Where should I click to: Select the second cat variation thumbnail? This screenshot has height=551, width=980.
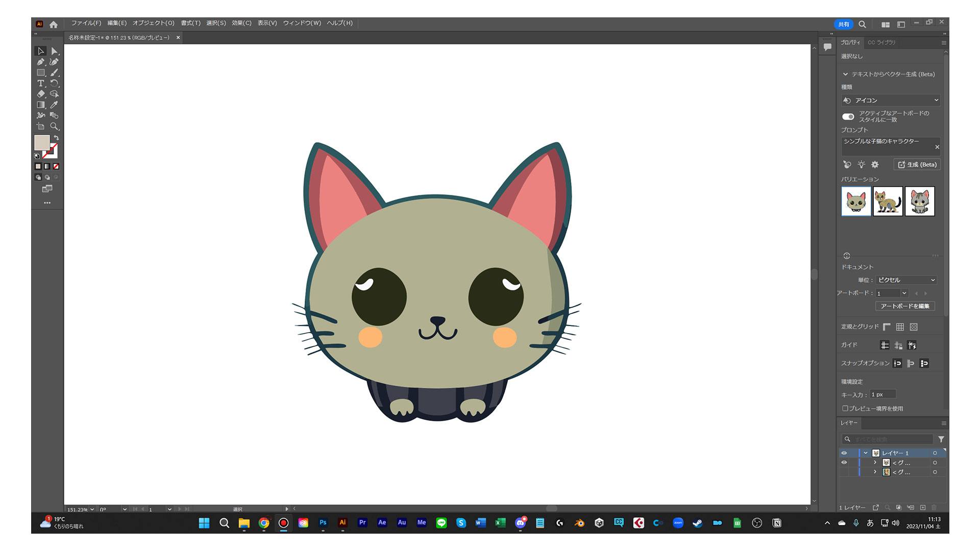[x=888, y=201]
